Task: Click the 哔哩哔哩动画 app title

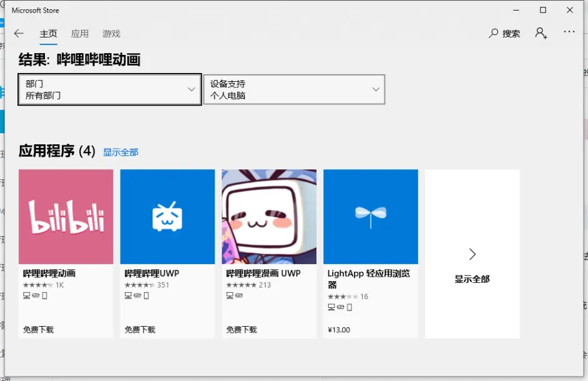Action: pyautogui.click(x=49, y=274)
